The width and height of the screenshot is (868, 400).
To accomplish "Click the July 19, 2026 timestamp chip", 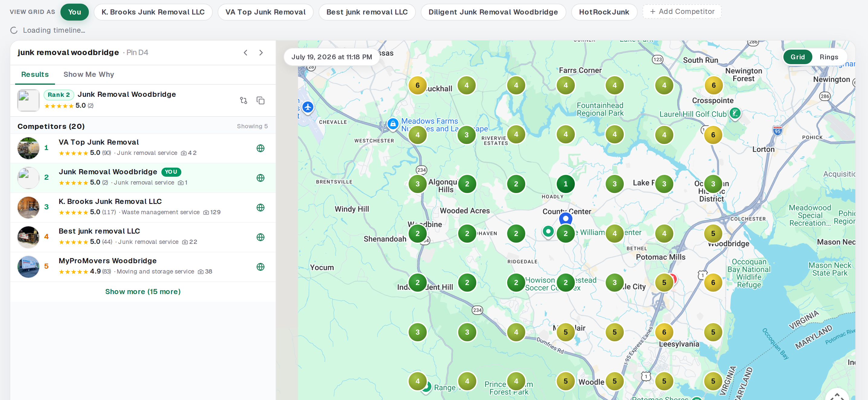I will [x=332, y=57].
